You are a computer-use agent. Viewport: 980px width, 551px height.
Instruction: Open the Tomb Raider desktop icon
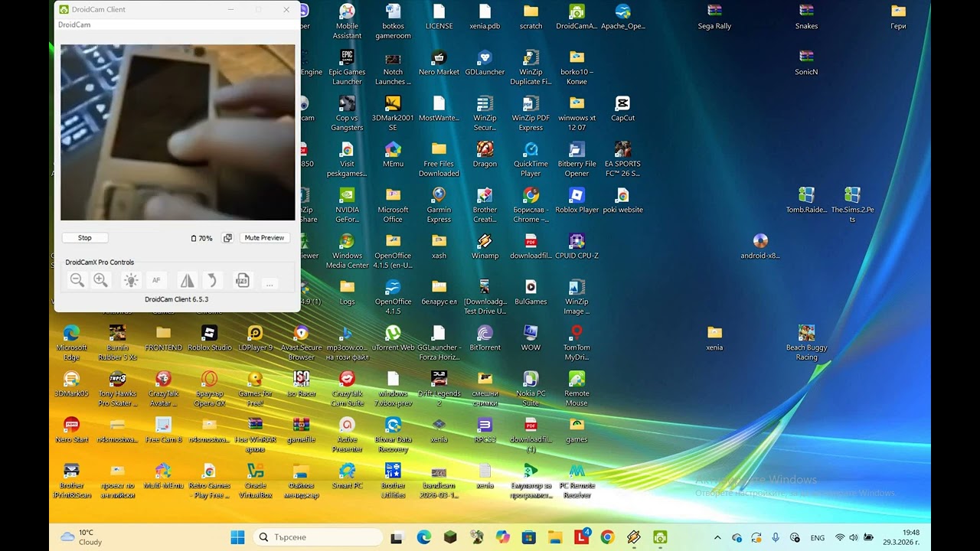(x=806, y=201)
